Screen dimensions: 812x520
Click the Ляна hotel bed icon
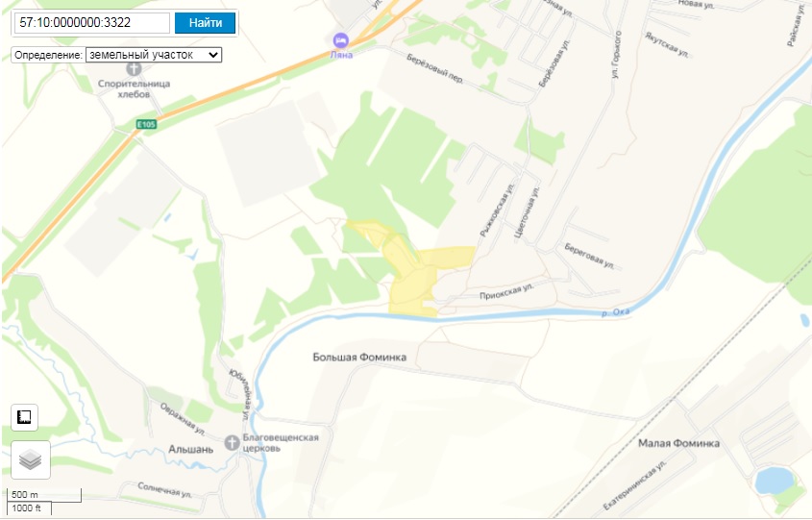341,39
